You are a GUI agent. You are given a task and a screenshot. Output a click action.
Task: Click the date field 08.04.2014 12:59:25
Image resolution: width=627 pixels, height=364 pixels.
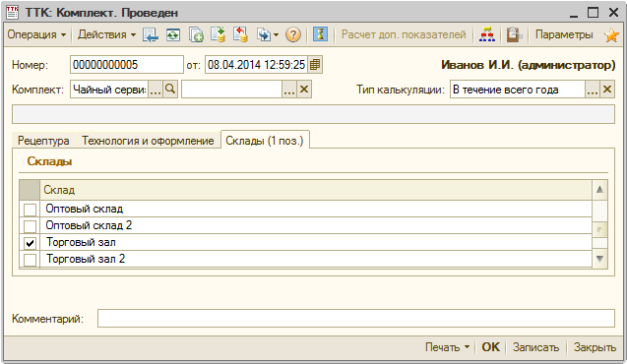(x=256, y=65)
